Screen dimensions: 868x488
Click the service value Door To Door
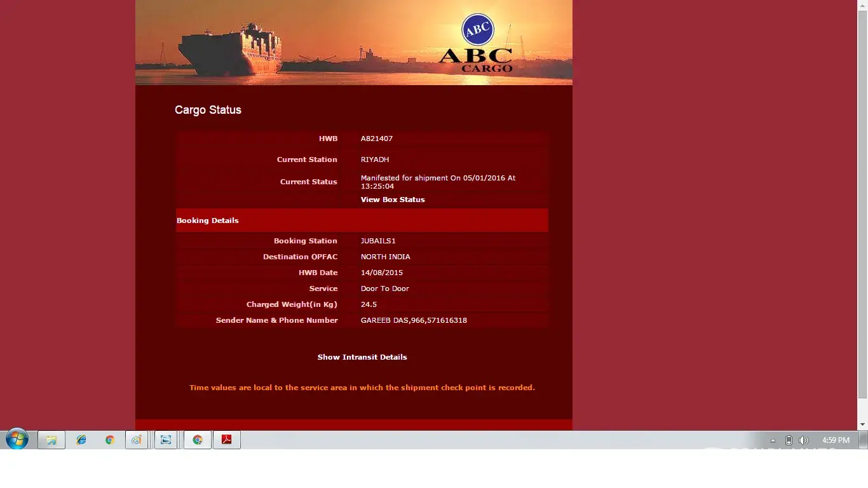coord(385,288)
